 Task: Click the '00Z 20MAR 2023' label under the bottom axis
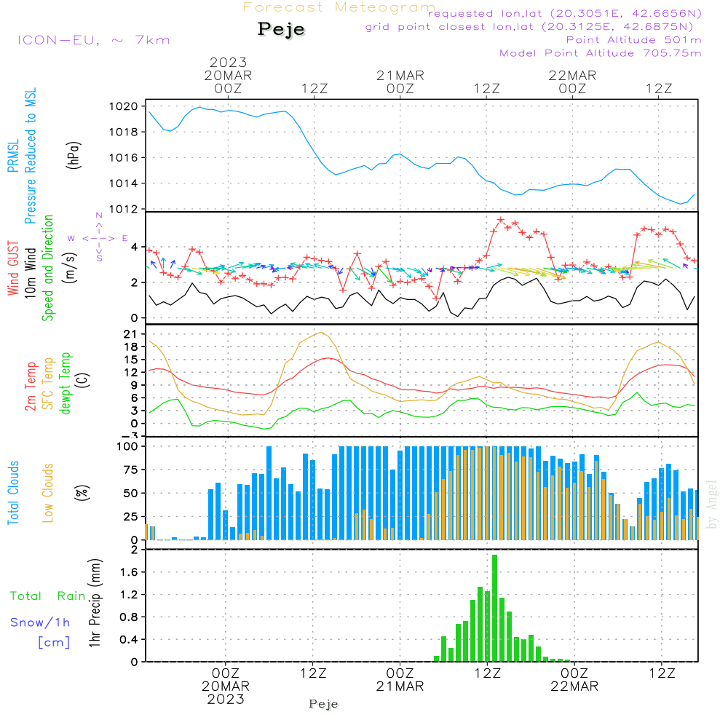(x=226, y=687)
